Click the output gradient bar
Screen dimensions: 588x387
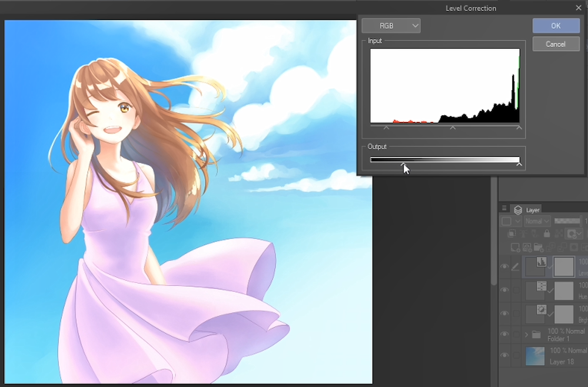[445, 159]
